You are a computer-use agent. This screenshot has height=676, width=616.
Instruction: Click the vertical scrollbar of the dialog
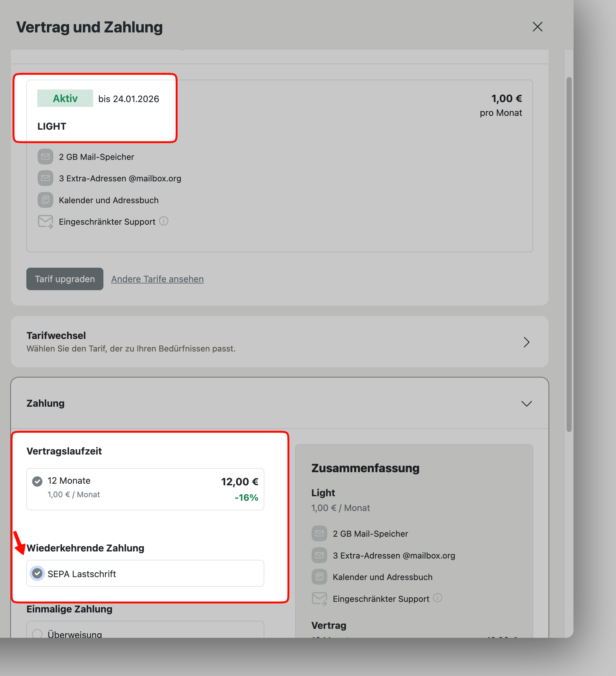coord(569,254)
